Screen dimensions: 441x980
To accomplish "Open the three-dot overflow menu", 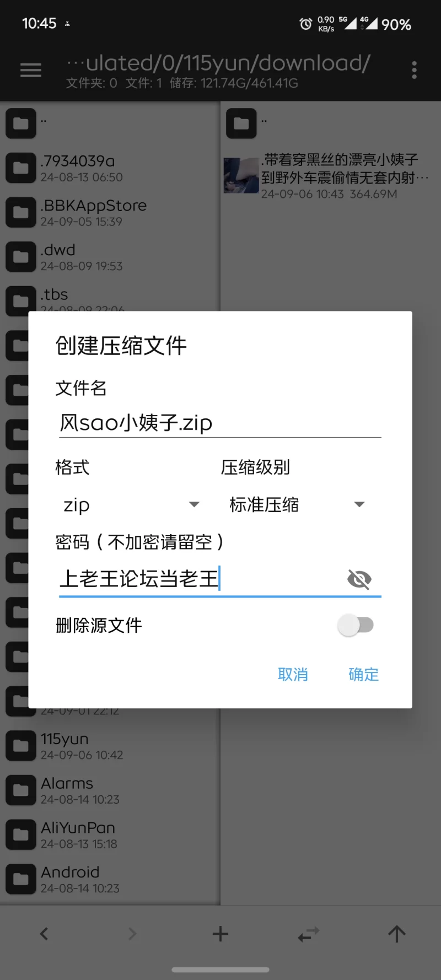I will [x=415, y=70].
